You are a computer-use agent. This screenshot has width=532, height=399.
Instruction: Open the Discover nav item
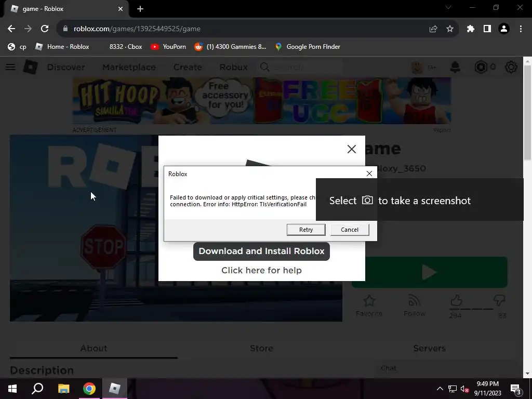[66, 67]
